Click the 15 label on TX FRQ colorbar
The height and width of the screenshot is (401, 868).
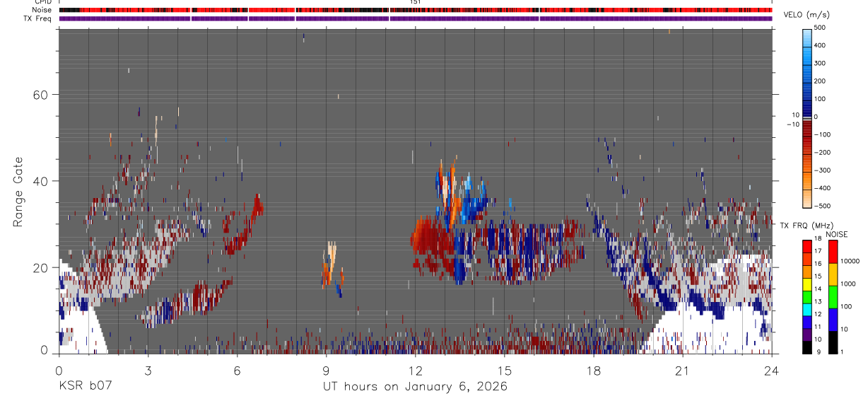819,277
